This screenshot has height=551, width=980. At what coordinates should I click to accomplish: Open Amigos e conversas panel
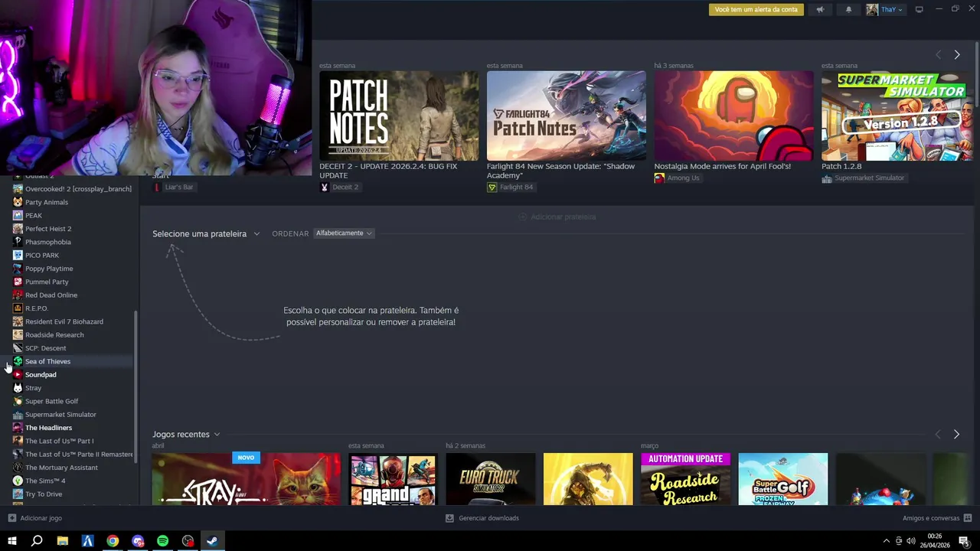pos(937,518)
